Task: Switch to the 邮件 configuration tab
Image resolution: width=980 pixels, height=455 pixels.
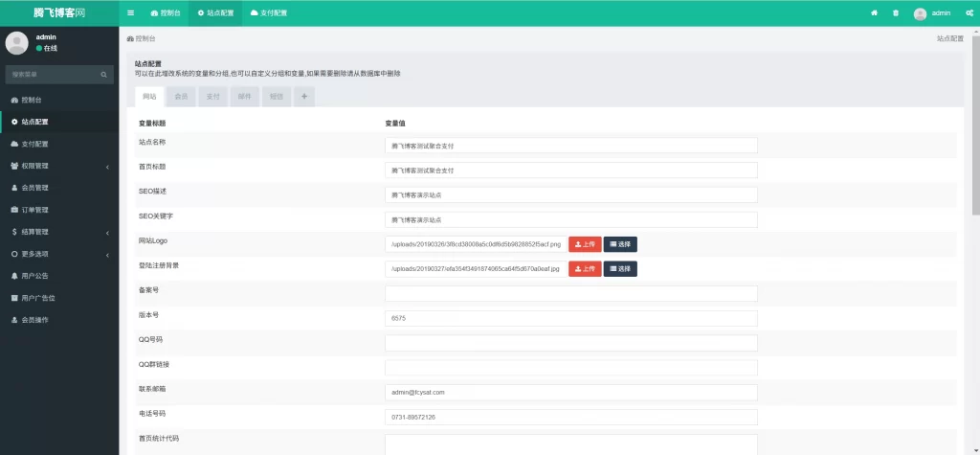Action: [244, 97]
